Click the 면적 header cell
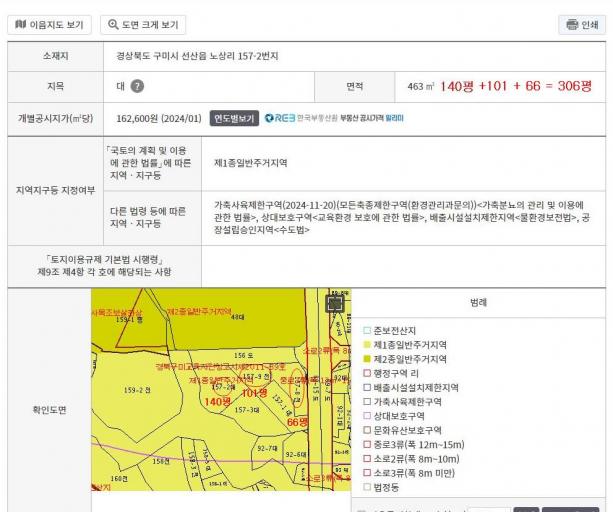 click(x=355, y=86)
